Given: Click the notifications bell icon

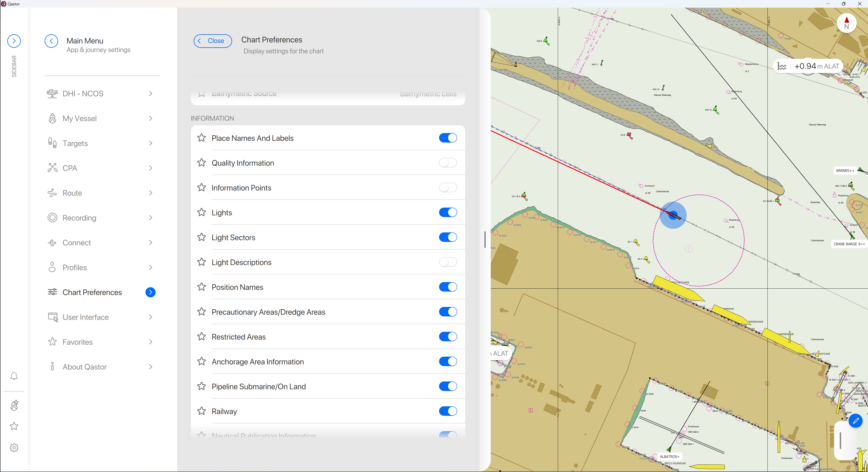Looking at the screenshot, I should point(14,376).
